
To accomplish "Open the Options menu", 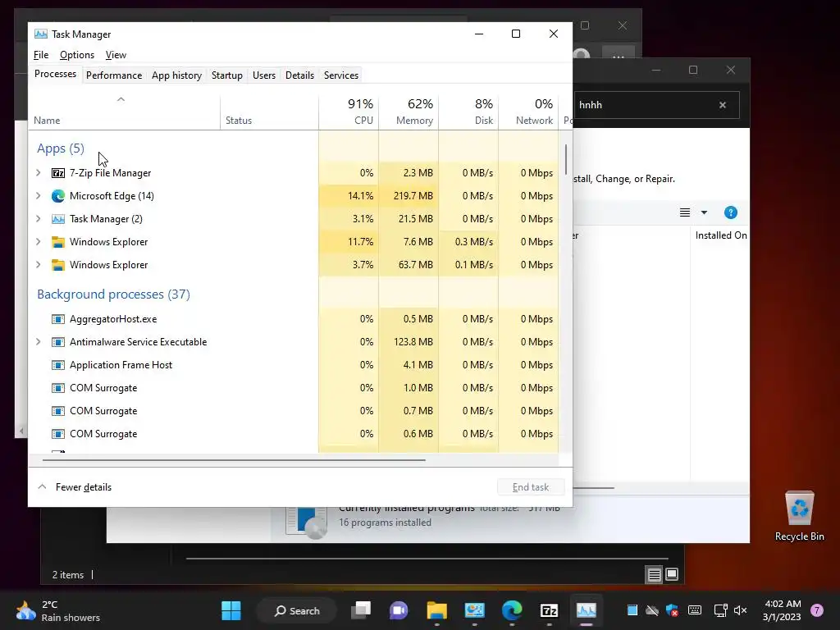I will (x=76, y=55).
